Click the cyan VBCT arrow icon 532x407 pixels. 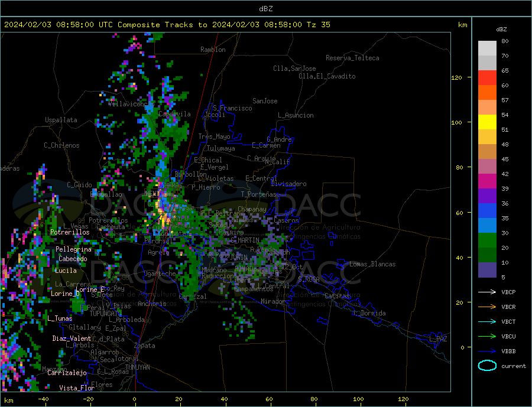click(x=487, y=321)
